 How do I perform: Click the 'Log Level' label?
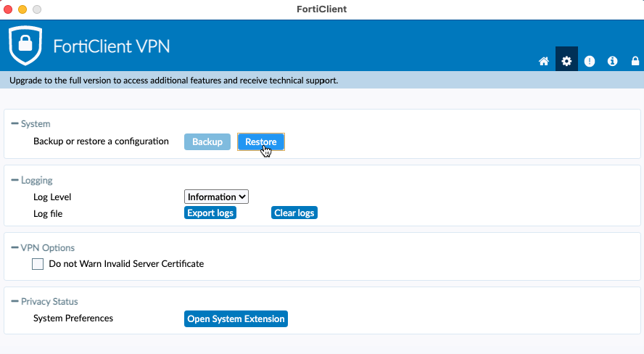coord(52,197)
